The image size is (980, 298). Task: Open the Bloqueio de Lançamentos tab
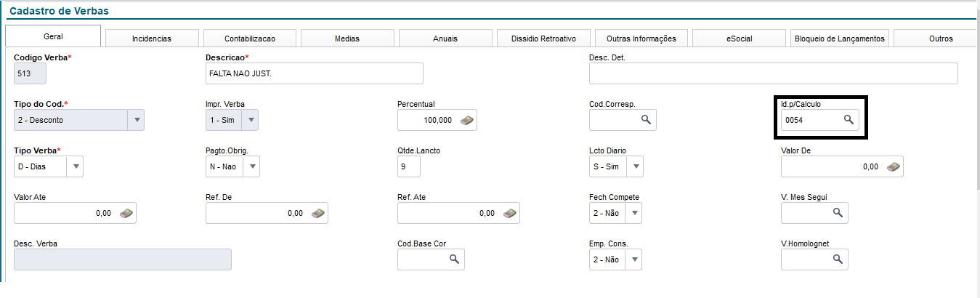(x=840, y=39)
